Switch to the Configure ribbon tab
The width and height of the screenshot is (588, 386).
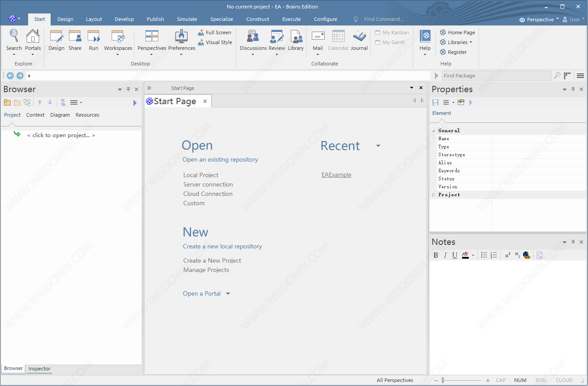pyautogui.click(x=326, y=19)
